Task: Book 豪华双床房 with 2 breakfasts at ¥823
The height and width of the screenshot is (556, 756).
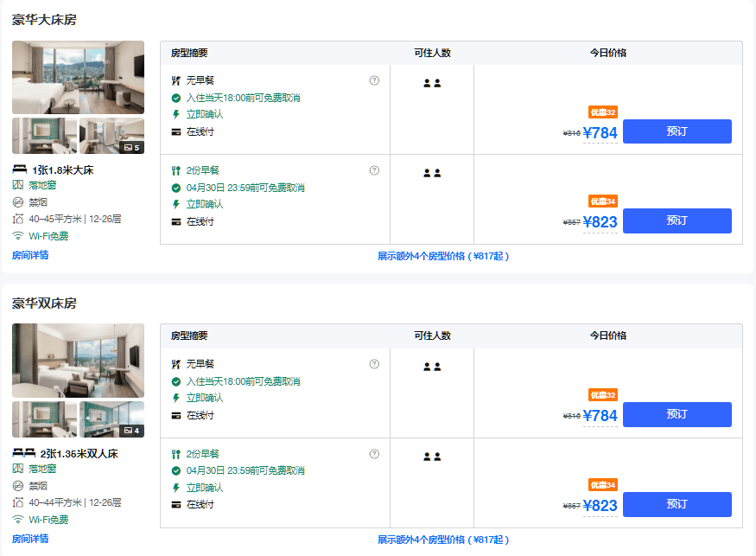Action: (677, 504)
